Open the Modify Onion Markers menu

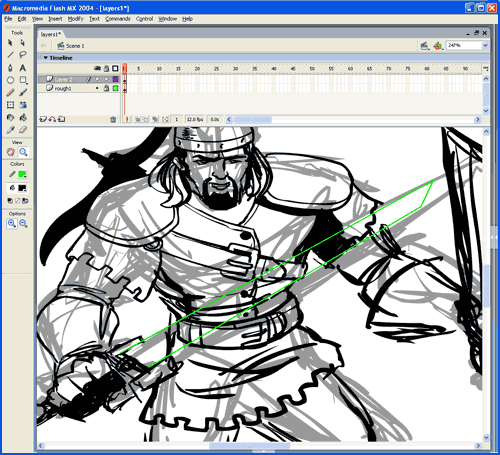[x=165, y=119]
